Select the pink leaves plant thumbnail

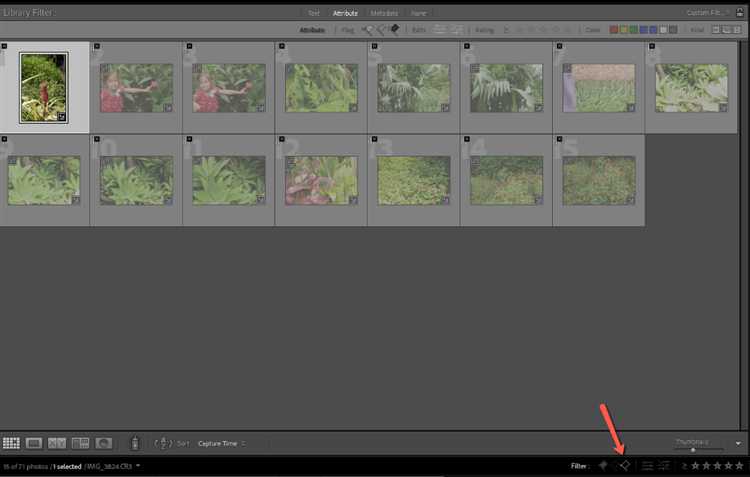[321, 180]
